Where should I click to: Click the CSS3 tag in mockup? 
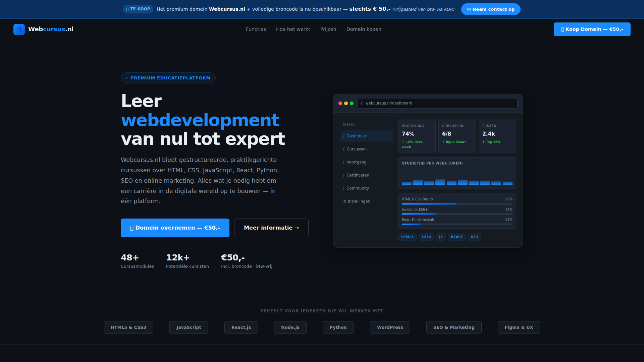426,237
